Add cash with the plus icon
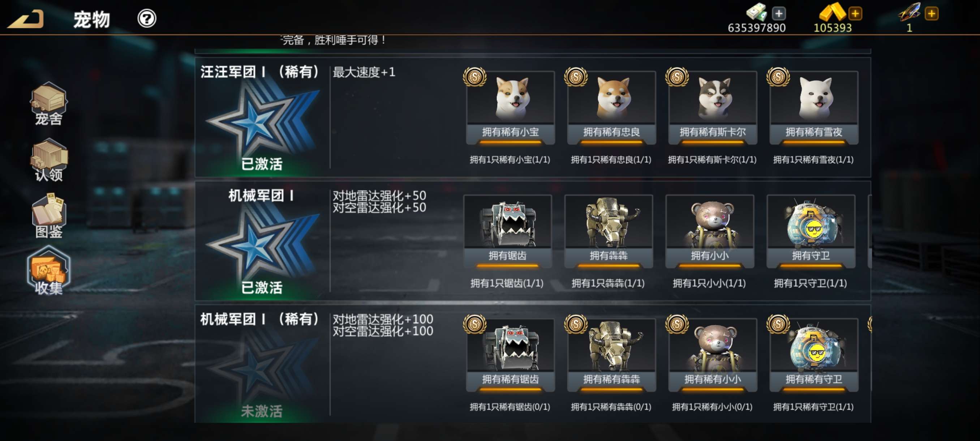Viewport: 980px width, 441px height. [x=779, y=14]
